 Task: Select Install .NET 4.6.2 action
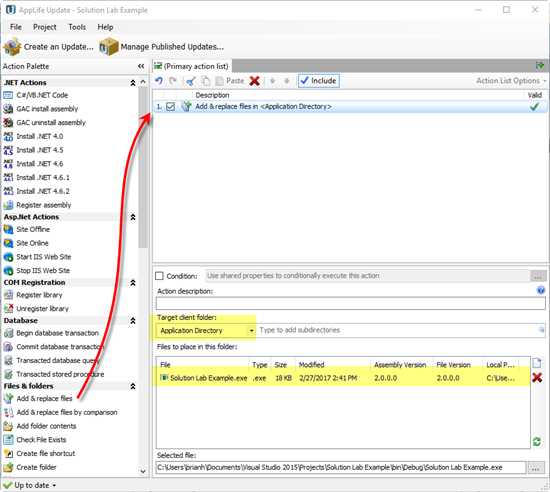coord(36,191)
